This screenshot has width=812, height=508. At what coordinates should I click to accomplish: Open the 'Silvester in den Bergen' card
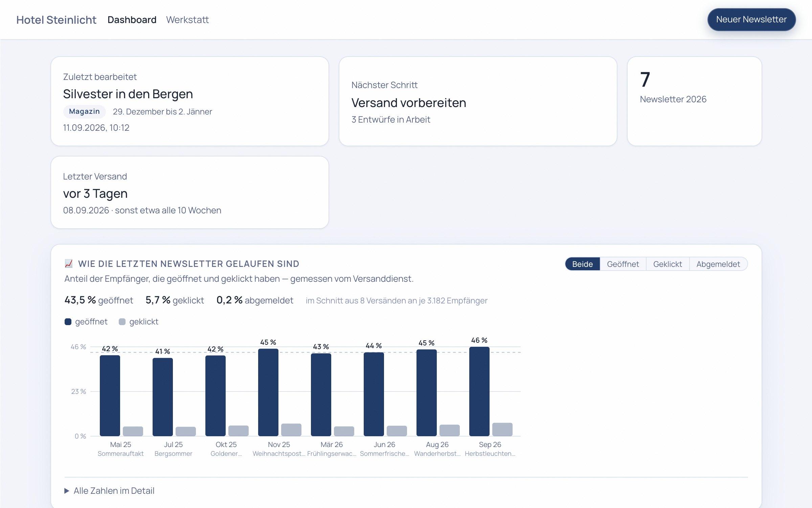coord(190,101)
